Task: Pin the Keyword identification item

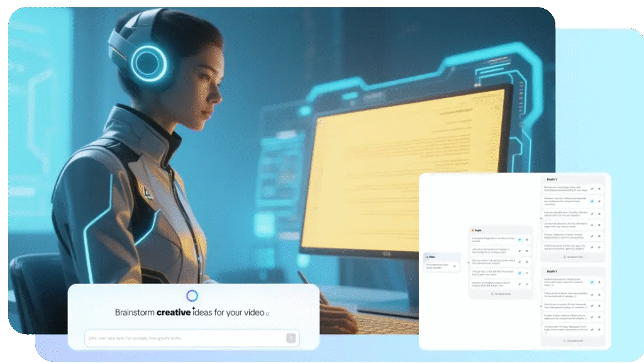Action: click(592, 215)
